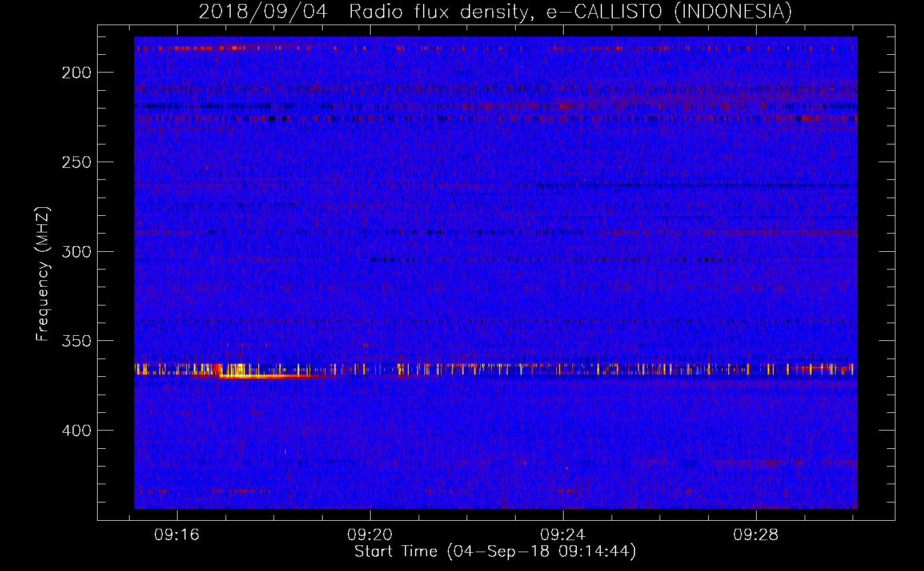Screen dimensions: 924x571
Task: Click the 'Start Time (04-Sep-18 09:14:44)' label
Action: 495,552
